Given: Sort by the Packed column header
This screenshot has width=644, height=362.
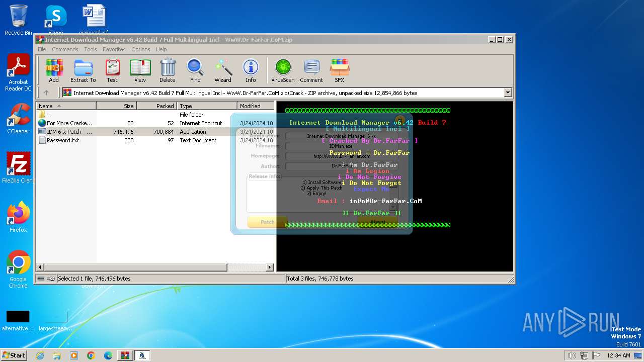Looking at the screenshot, I should 156,106.
